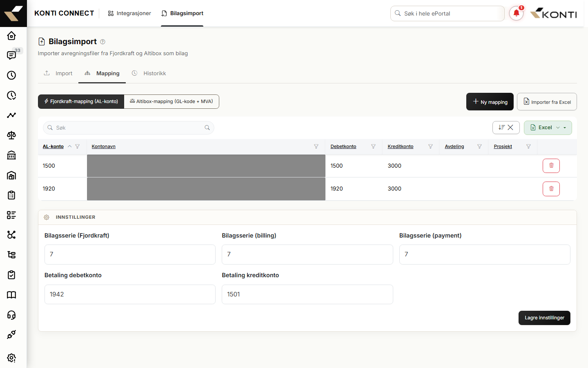Open the plug connection icon in sidebar
588x368 pixels.
[11, 334]
